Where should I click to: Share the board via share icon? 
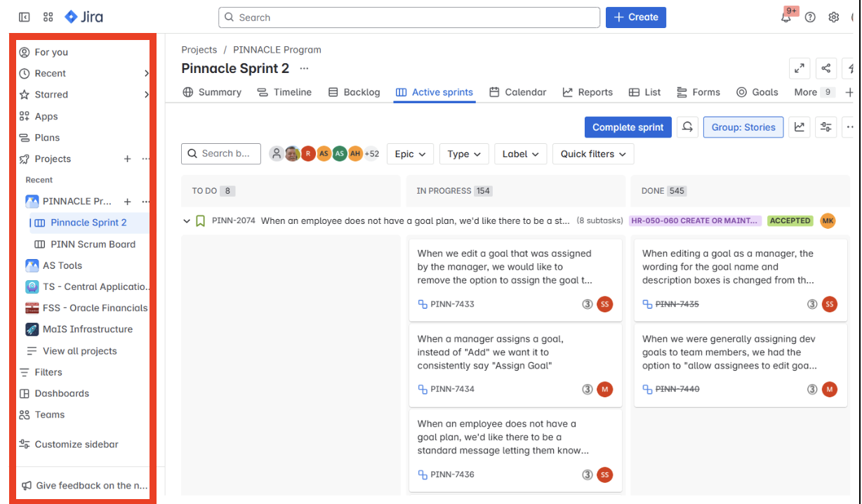(x=826, y=68)
